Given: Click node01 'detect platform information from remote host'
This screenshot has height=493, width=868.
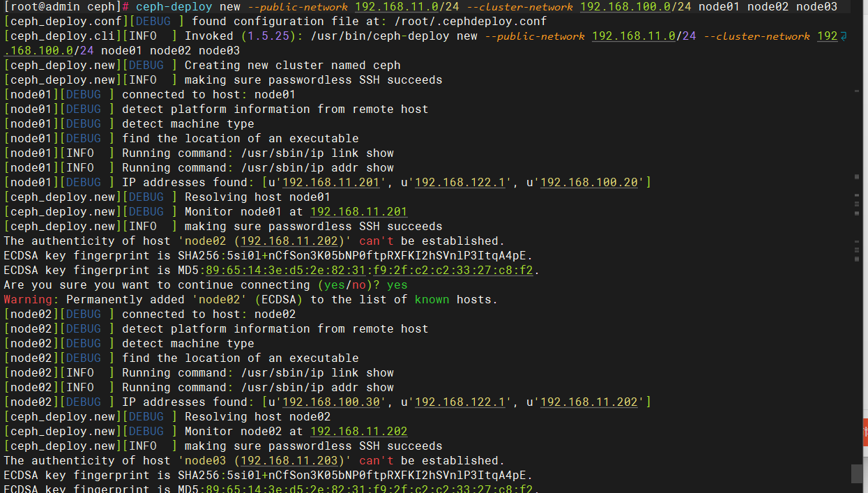Looking at the screenshot, I should click(x=275, y=109).
